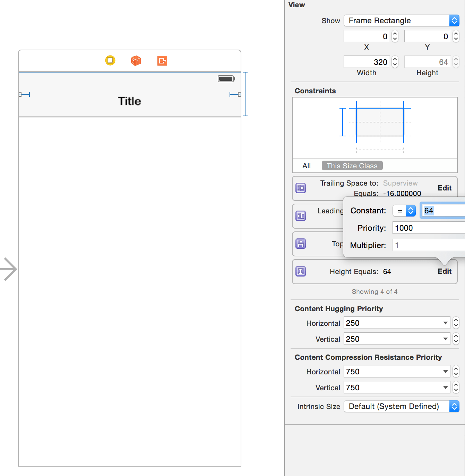Click the Exit segue icon in the scene toolbar
The image size is (465, 476).
click(x=162, y=60)
